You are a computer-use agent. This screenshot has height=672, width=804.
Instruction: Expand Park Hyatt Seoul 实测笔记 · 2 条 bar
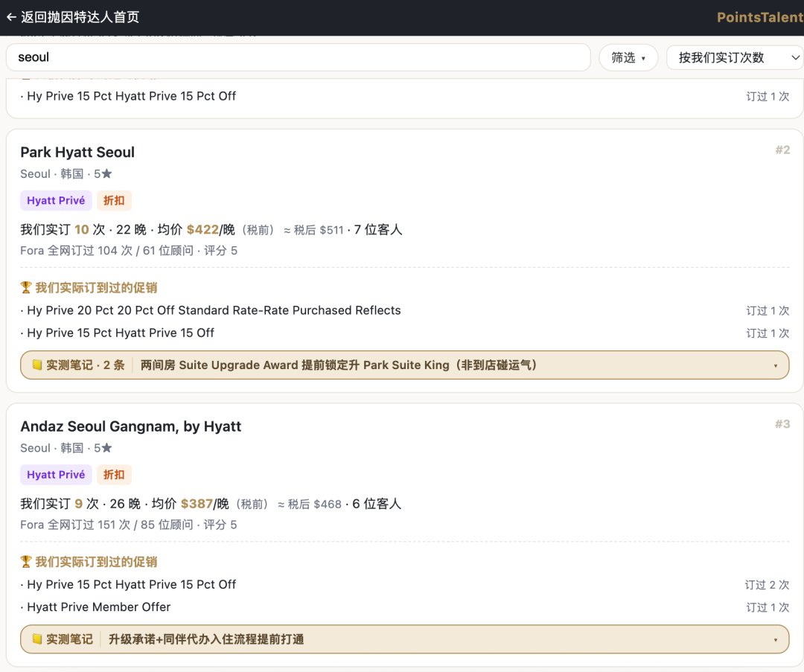pyautogui.click(x=404, y=365)
